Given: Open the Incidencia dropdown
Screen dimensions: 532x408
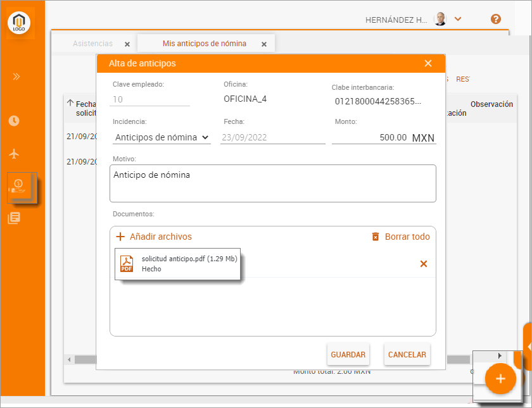Looking at the screenshot, I should (x=161, y=137).
